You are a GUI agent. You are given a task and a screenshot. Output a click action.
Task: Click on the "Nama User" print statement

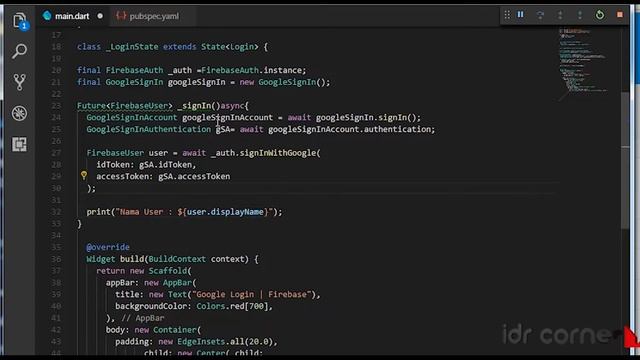184,212
